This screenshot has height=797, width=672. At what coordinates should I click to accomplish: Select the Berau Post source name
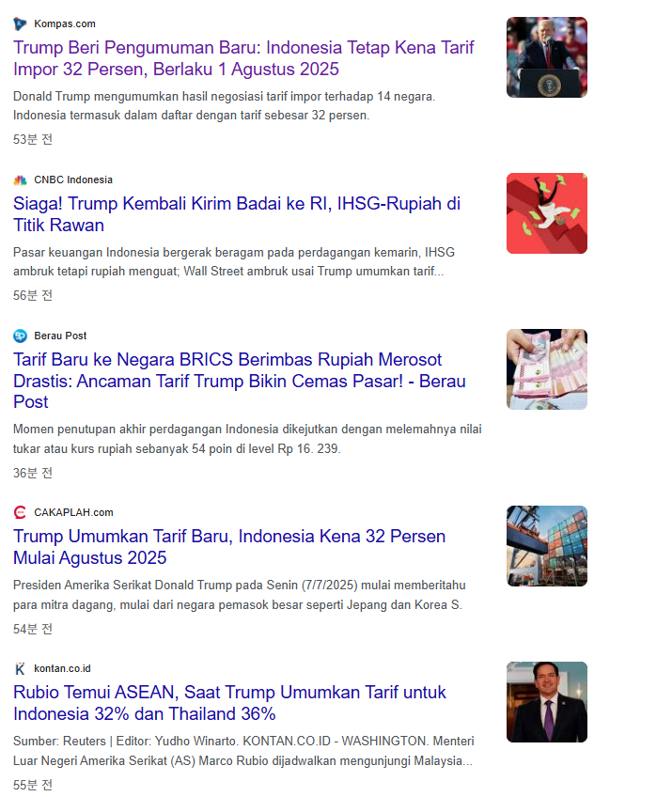pos(60,336)
